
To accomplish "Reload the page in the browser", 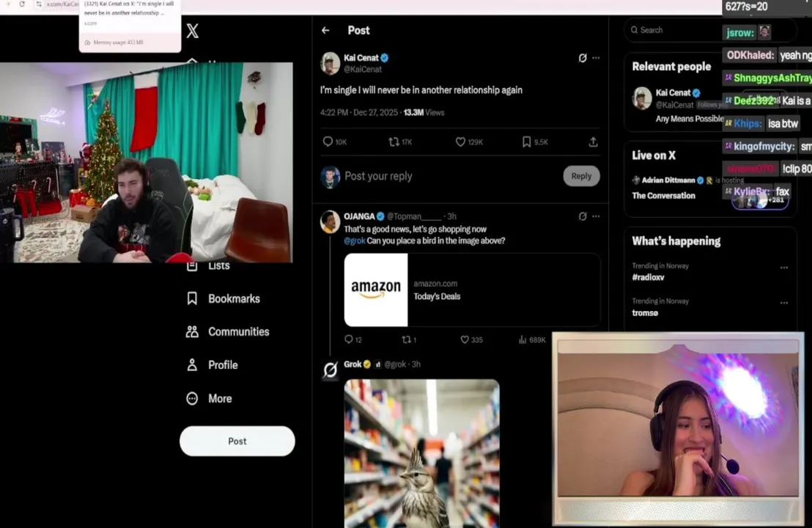I will pos(22,4).
